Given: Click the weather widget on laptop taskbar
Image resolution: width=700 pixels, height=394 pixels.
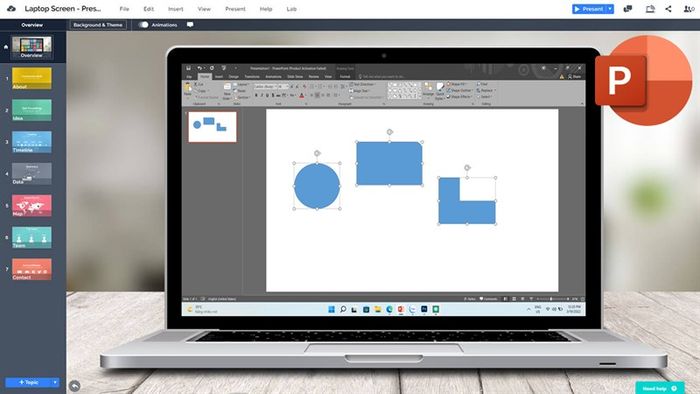Looking at the screenshot, I should point(201,309).
